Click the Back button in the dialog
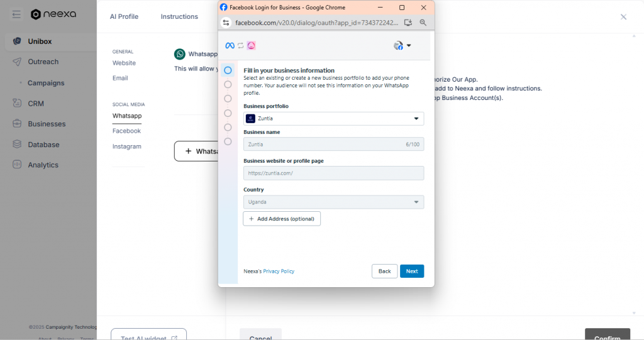The image size is (644, 340). coord(384,271)
